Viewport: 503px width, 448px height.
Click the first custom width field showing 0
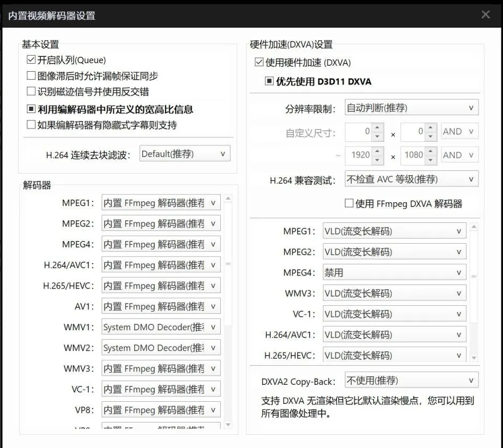pyautogui.click(x=359, y=132)
